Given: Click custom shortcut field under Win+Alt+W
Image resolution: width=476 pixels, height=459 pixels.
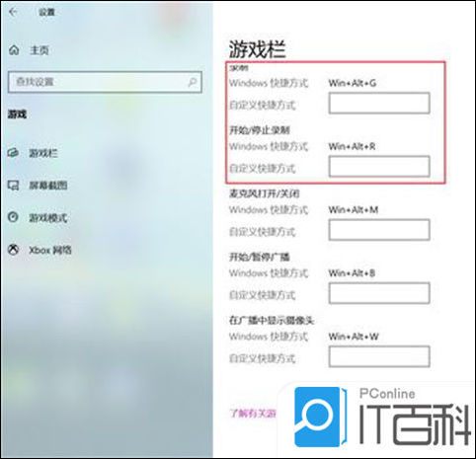Looking at the screenshot, I should pos(379,356).
